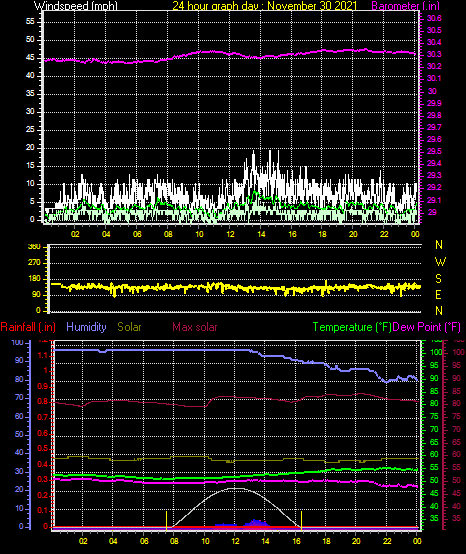
Task: Click the 55 windspeed scale value
Action: point(30,22)
